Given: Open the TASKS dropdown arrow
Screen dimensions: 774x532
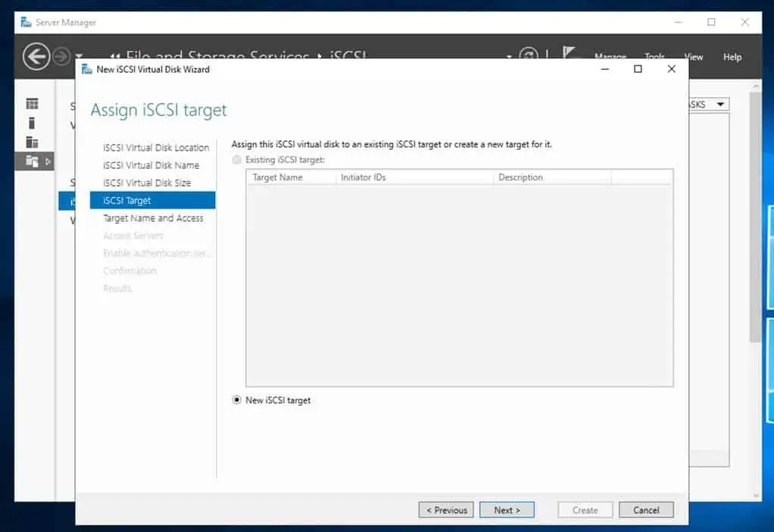Looking at the screenshot, I should point(720,104).
